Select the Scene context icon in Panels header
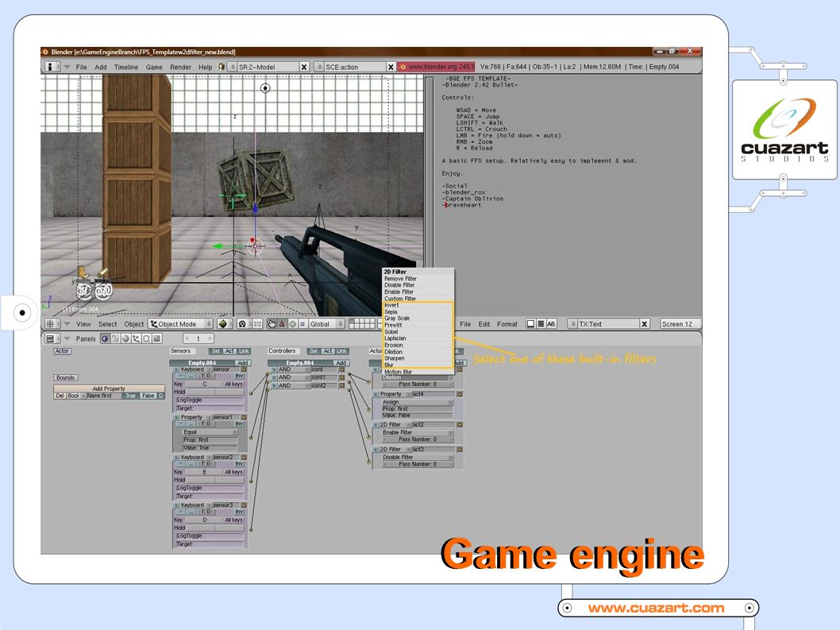Screen dimensions: 840x630 tap(157, 338)
